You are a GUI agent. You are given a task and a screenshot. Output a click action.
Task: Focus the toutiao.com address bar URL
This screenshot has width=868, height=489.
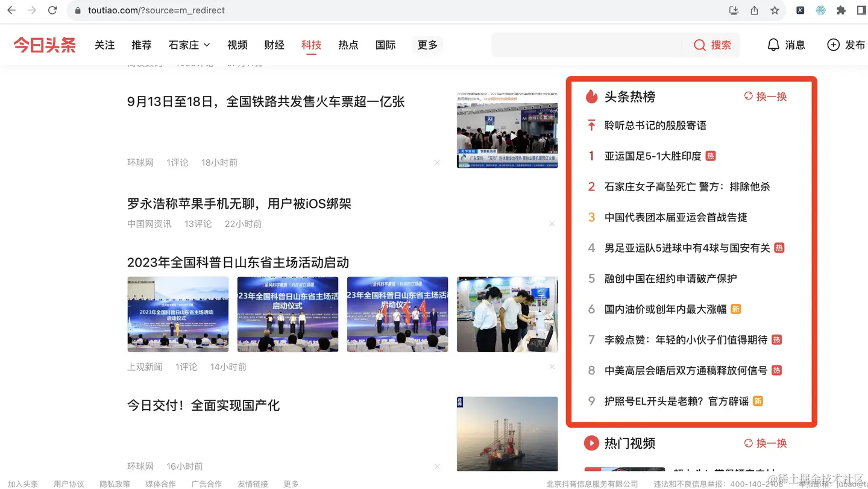(x=156, y=10)
